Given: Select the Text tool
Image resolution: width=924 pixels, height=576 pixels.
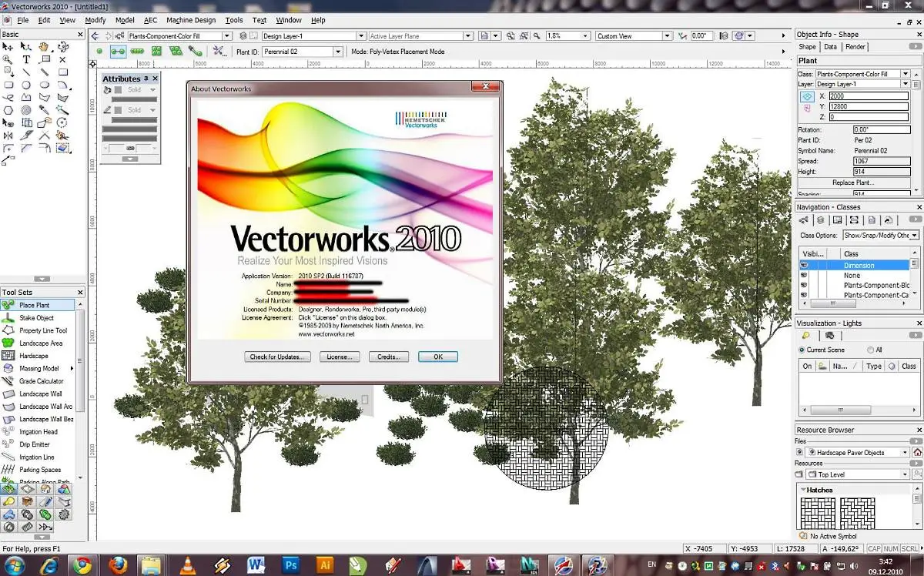Looking at the screenshot, I should pyautogui.click(x=25, y=59).
